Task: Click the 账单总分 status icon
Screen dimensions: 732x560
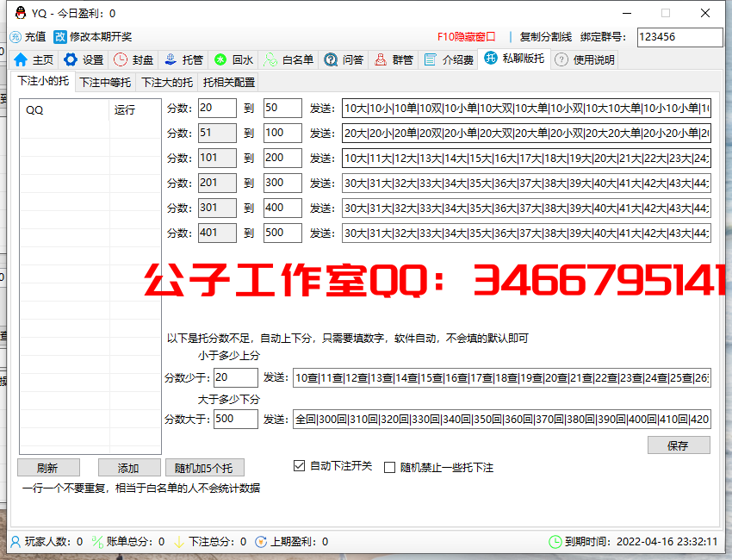Action: pos(97,542)
